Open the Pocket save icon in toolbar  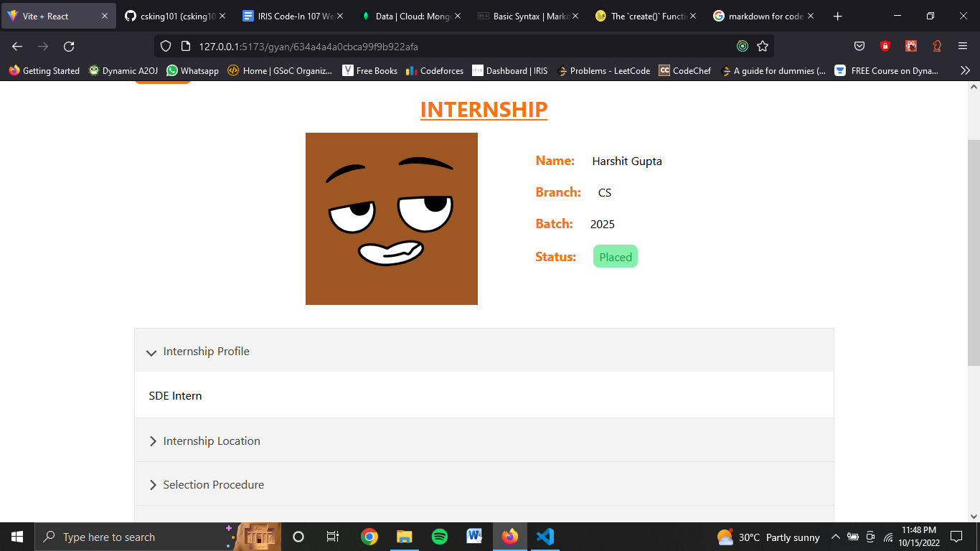[859, 46]
